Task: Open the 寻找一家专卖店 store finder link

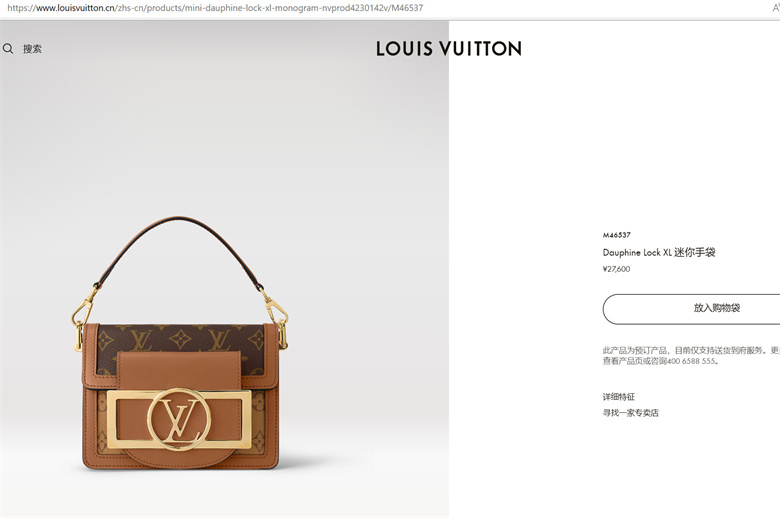Action: (x=631, y=413)
